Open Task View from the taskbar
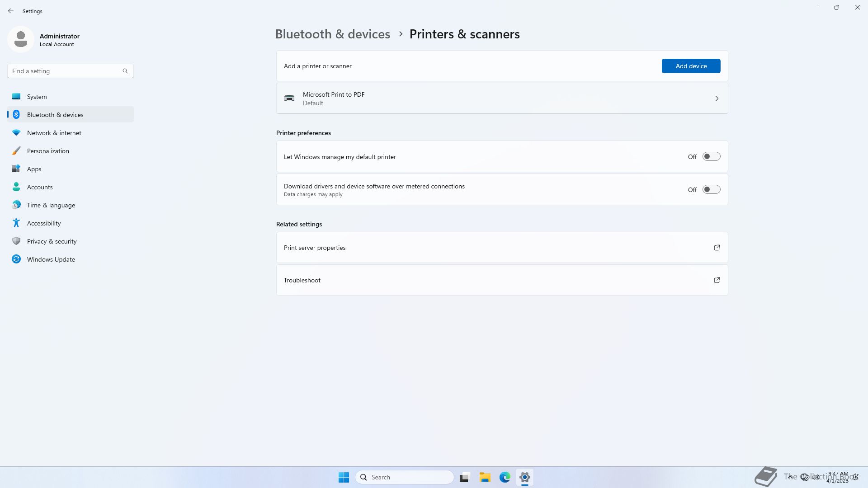This screenshot has width=868, height=488. (x=464, y=477)
